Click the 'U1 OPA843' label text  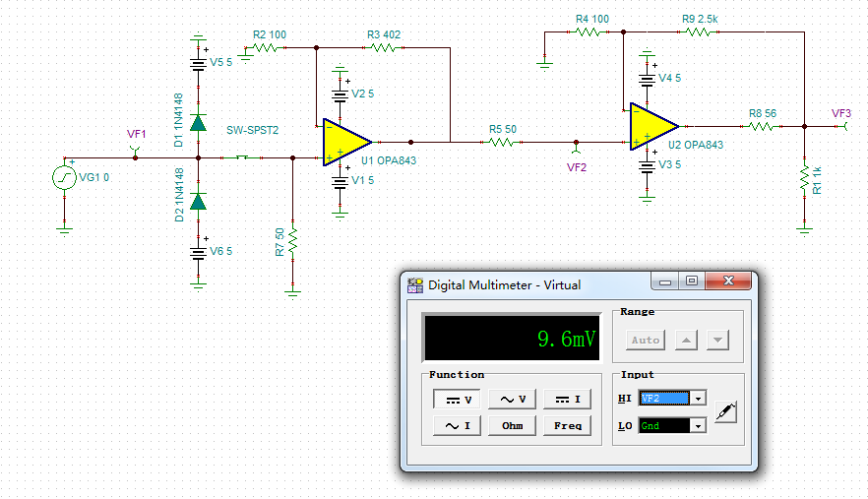coord(389,160)
